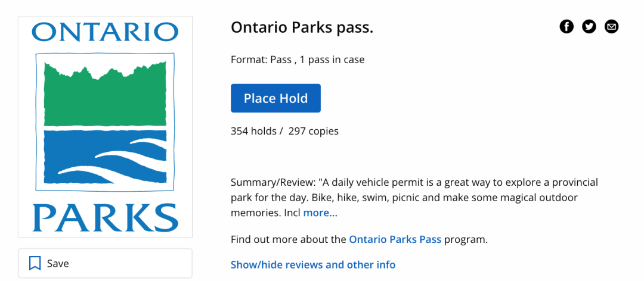Share this pass on Facebook
Screen dimensions: 644x281
566,27
